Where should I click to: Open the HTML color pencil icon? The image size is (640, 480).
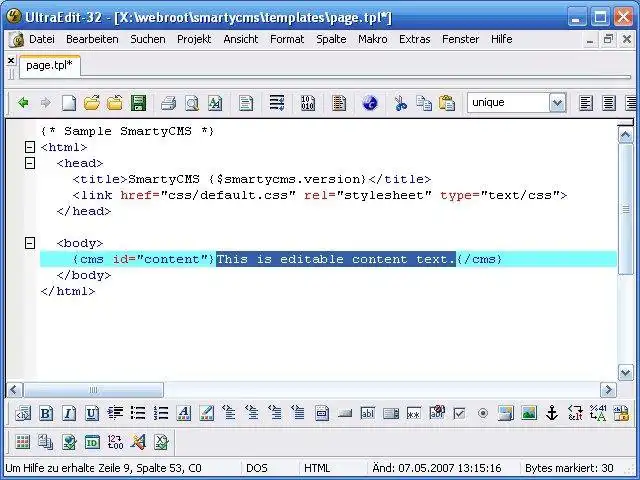coord(207,413)
